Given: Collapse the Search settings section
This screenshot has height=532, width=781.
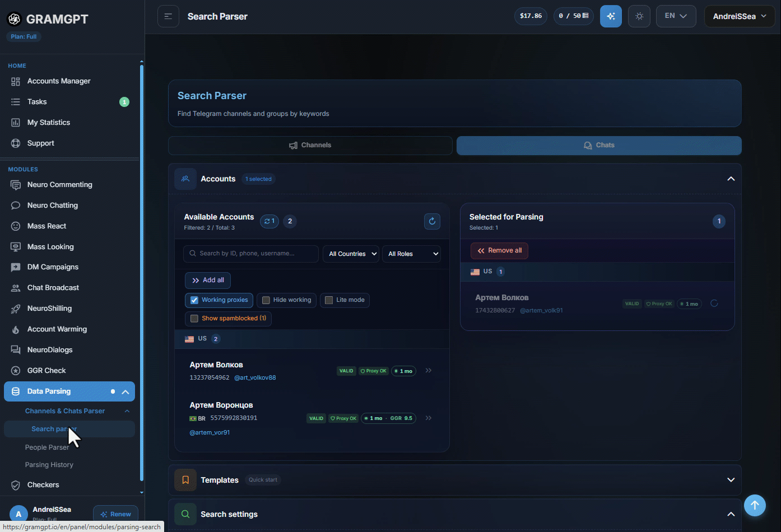Looking at the screenshot, I should [731, 514].
